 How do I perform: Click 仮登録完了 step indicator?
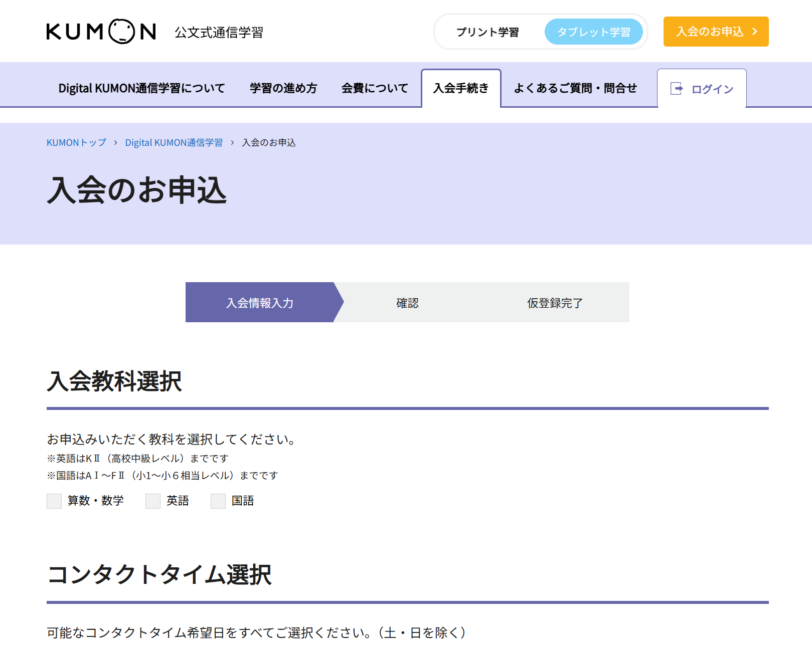(555, 302)
